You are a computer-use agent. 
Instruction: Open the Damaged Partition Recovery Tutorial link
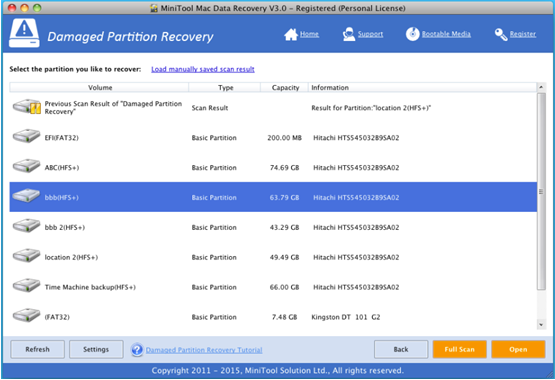click(204, 350)
